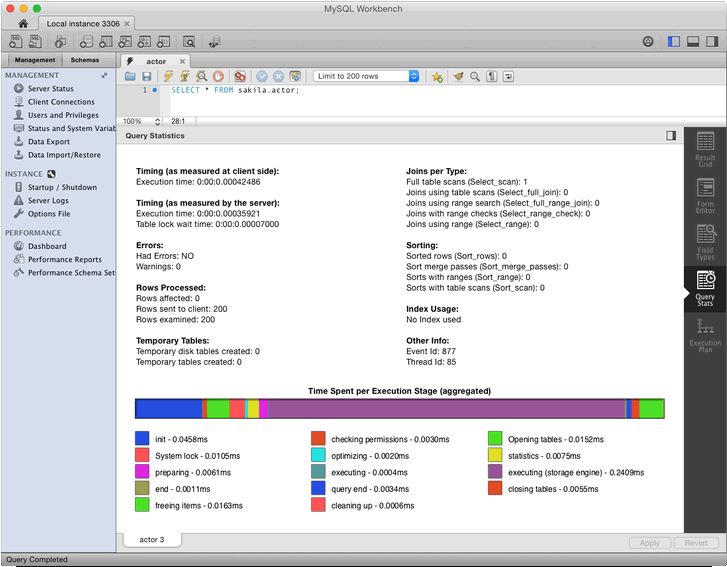Toggle right sidebar visibility
This screenshot has height=567, width=727.
(712, 42)
